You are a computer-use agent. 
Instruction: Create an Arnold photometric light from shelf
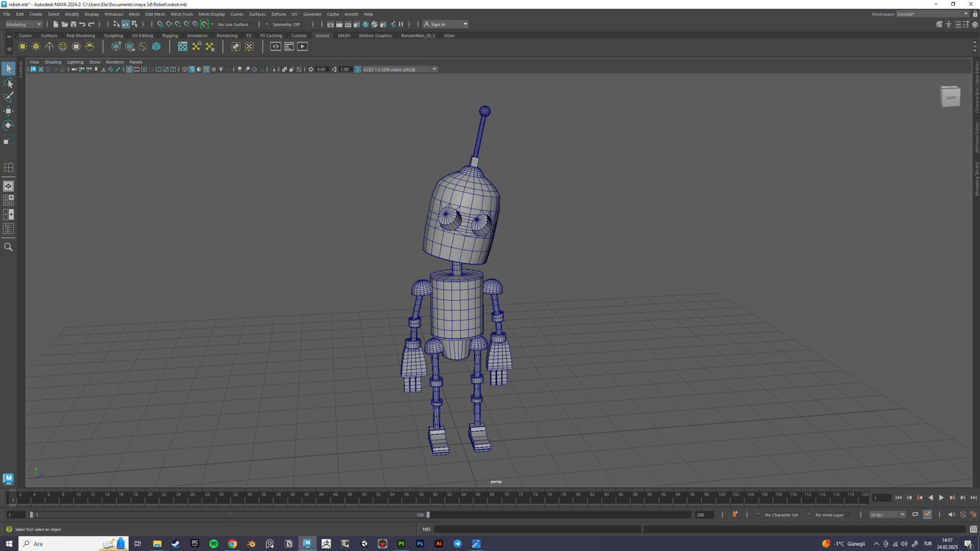coord(49,47)
